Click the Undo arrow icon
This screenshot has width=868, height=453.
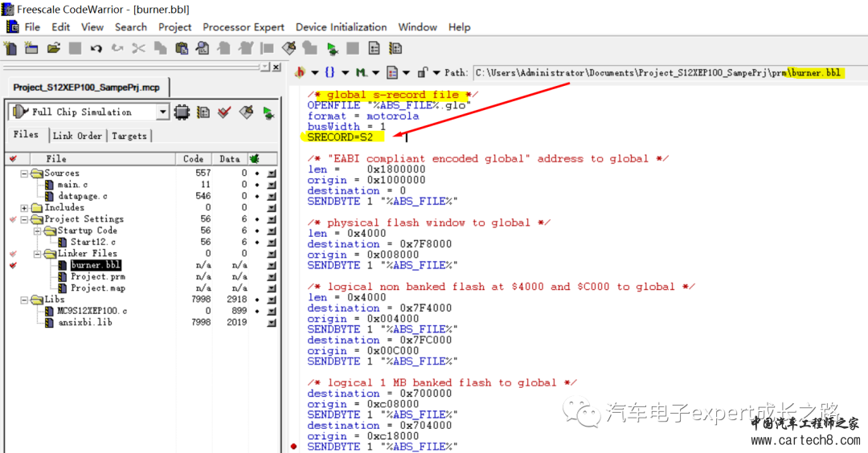click(96, 49)
